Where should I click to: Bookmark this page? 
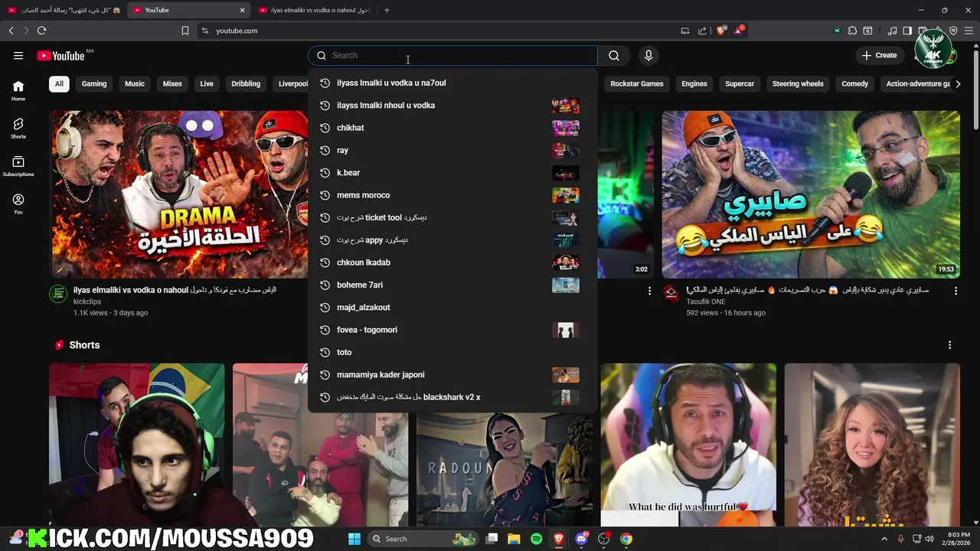[185, 31]
